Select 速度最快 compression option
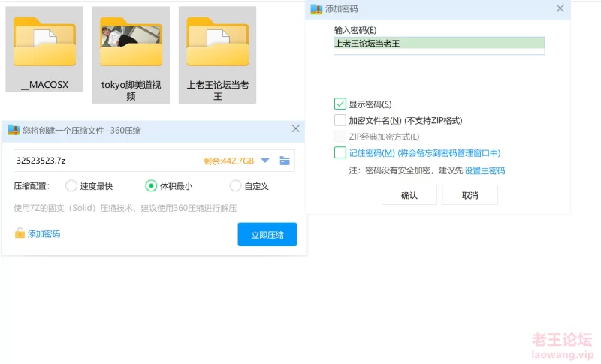The image size is (601, 364). 71,186
